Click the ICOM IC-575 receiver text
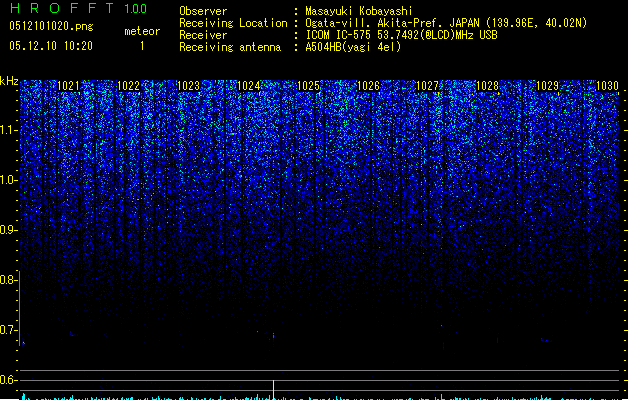This screenshot has height=400, width=629. 401,35
